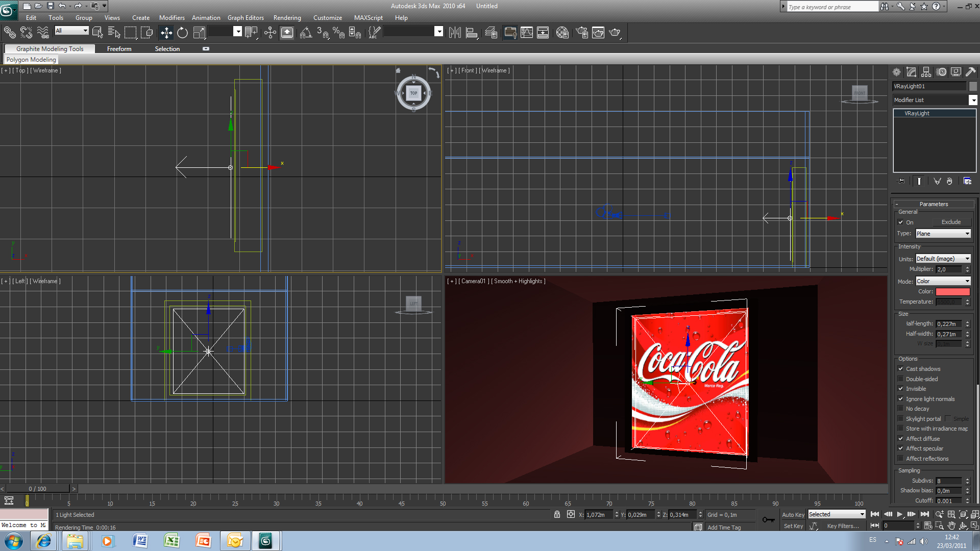Open the Hierarchy panel tab icon
Viewport: 980px width, 551px height.
click(x=926, y=72)
